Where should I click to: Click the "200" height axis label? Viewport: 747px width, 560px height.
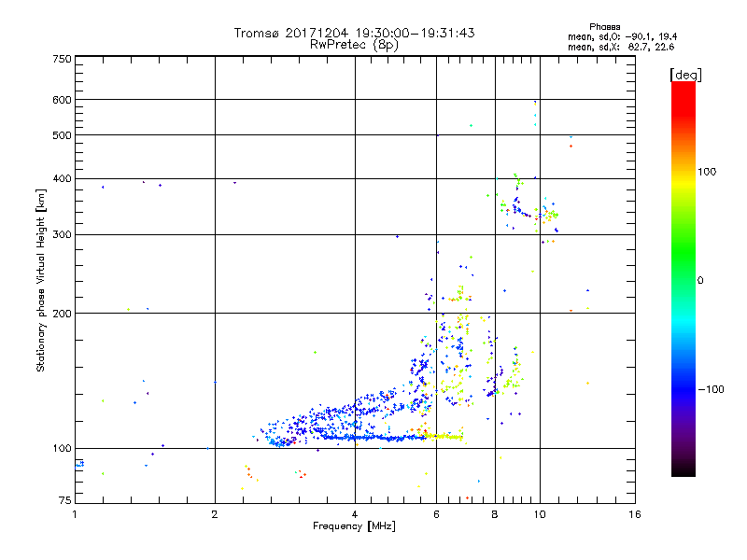coord(62,313)
